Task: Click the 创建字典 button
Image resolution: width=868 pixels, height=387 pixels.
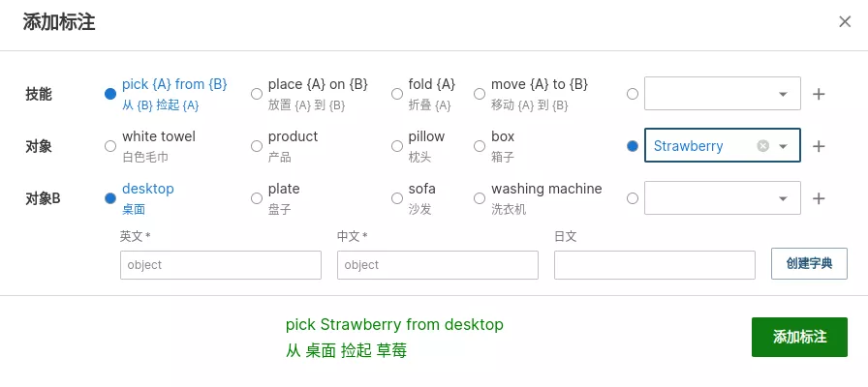Action: point(809,263)
